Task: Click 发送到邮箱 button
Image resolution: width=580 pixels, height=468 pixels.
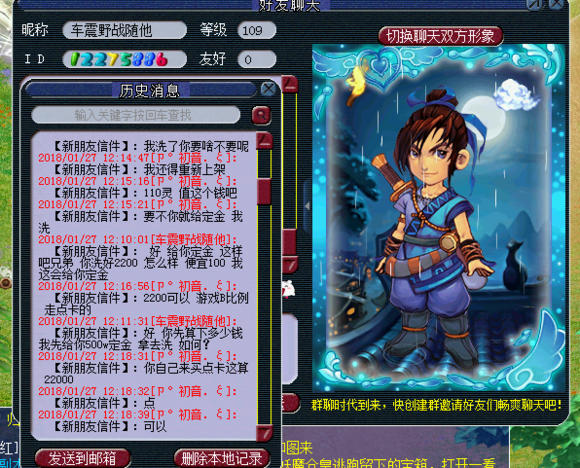Action: click(82, 458)
